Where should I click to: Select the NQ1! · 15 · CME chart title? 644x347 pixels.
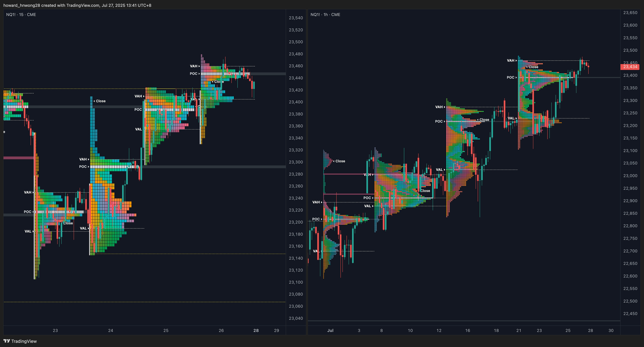[21, 14]
